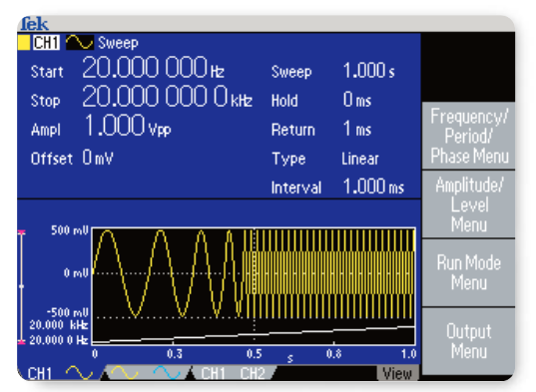Click the 500 mV axis label
The image size is (536, 392).
click(x=70, y=230)
